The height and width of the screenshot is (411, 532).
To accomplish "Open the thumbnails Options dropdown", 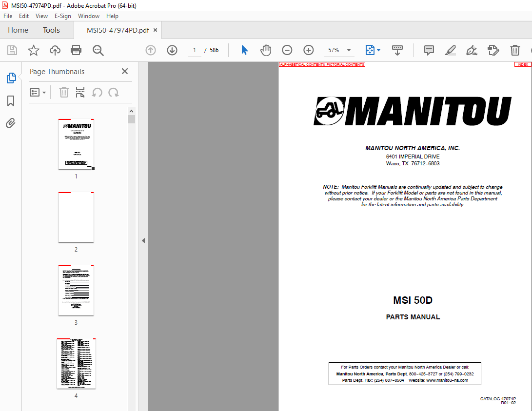I will pos(38,92).
